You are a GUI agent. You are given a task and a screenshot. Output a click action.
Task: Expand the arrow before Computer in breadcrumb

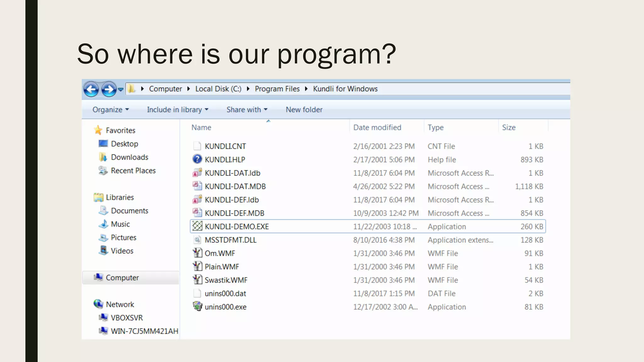click(142, 89)
